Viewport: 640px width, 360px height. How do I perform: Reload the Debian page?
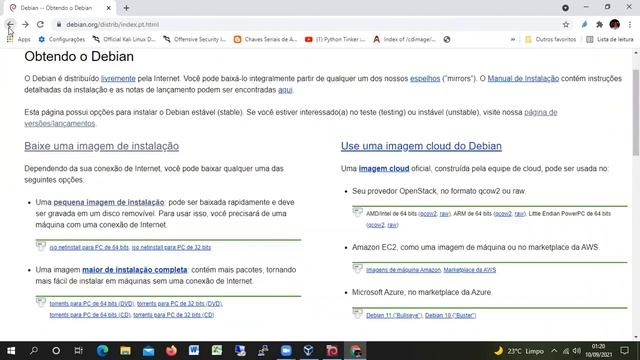tap(40, 24)
